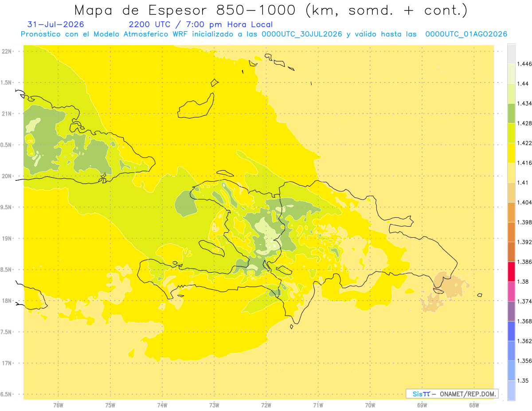Click the legend value 1.386
This screenshot has height=411, width=532.
click(524, 262)
